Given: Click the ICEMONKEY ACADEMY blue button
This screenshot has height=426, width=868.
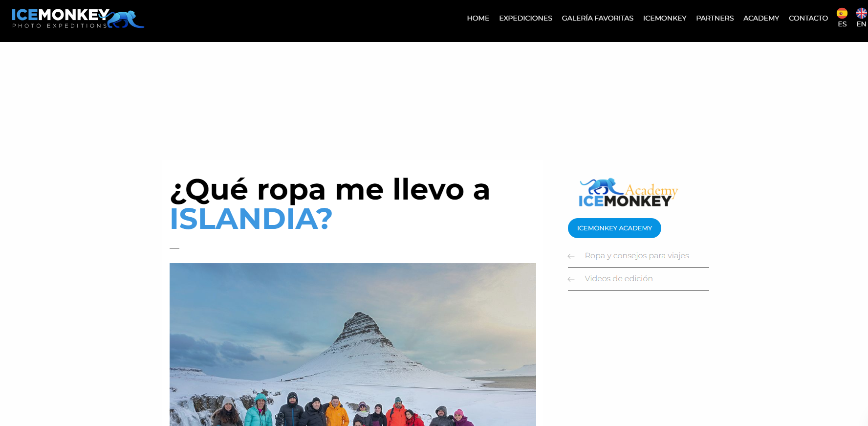Looking at the screenshot, I should (x=614, y=228).
